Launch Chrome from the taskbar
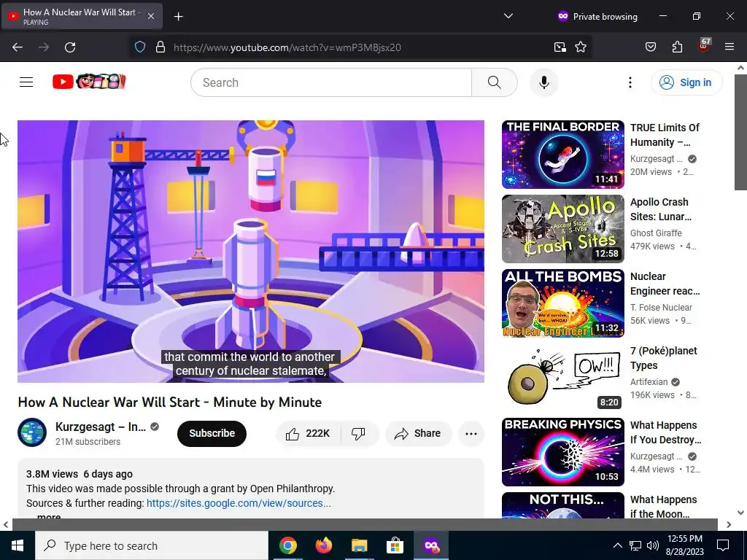Screen dimensions: 747x560 point(287,545)
